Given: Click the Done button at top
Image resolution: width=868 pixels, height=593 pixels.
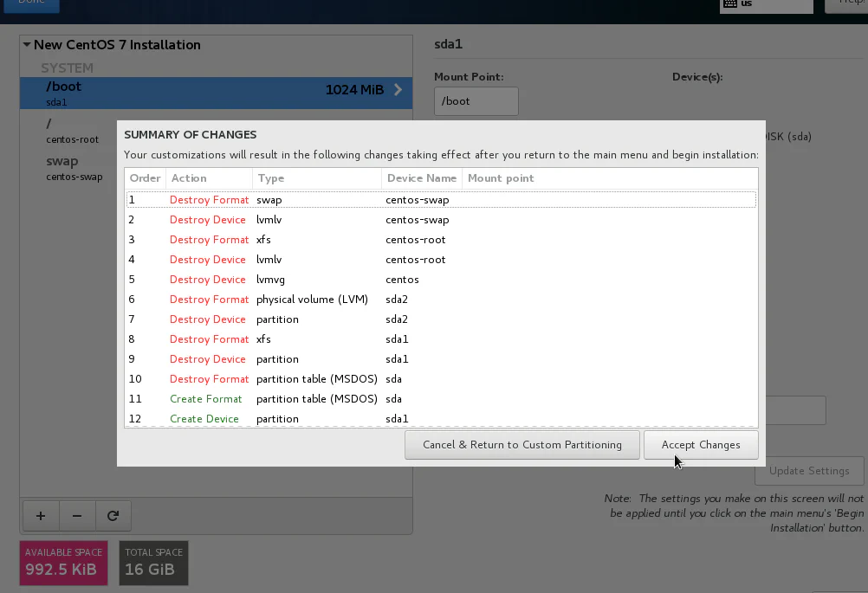Looking at the screenshot, I should (31, 4).
